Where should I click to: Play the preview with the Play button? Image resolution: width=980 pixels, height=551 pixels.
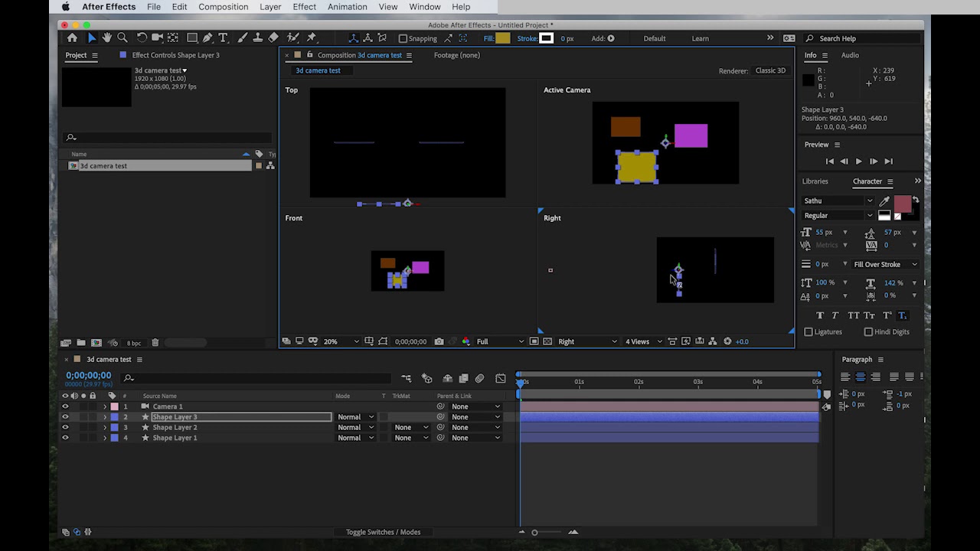pos(858,161)
